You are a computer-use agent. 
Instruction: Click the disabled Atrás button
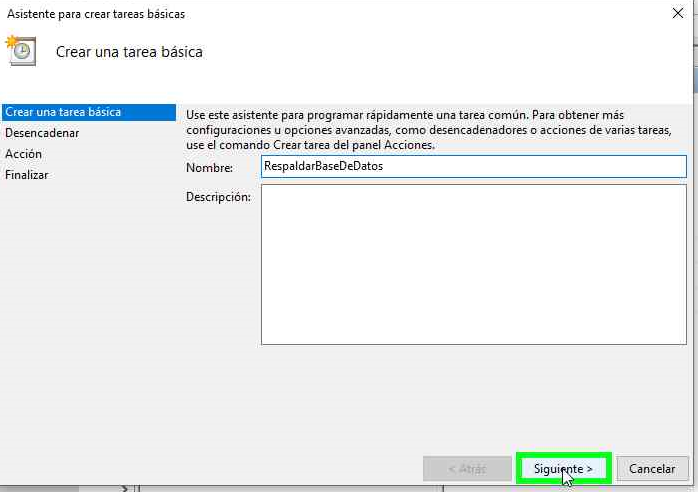pos(466,468)
